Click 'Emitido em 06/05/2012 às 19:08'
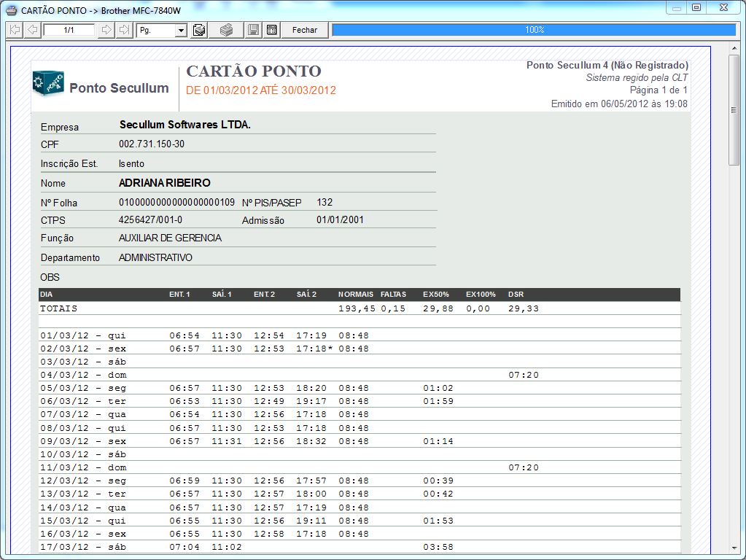This screenshot has height=560, width=746. click(x=619, y=104)
